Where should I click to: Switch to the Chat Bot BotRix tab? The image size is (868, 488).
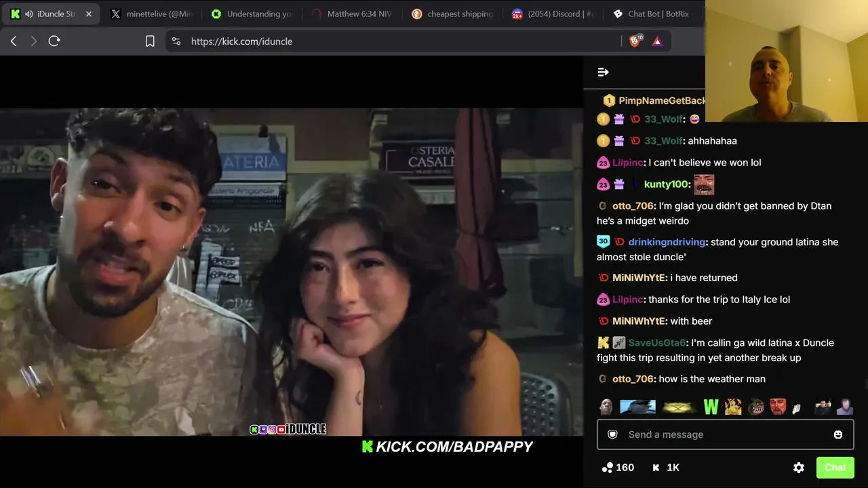pos(653,14)
